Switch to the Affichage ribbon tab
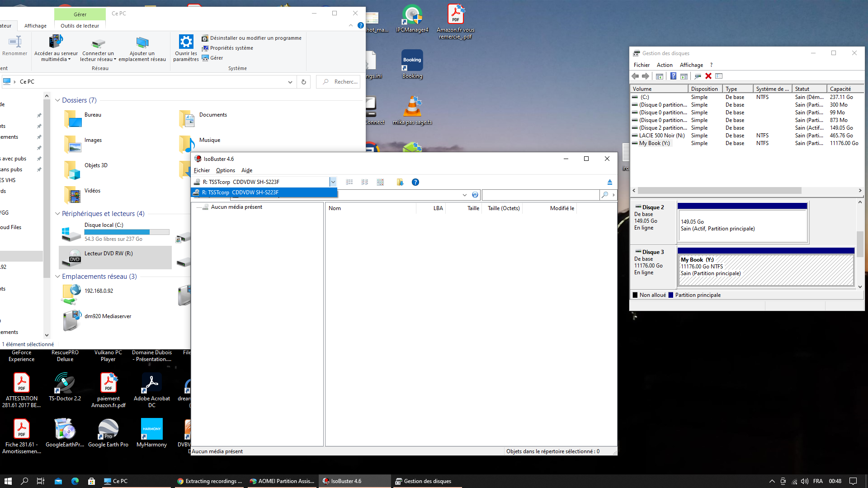The width and height of the screenshot is (868, 488). 35,26
